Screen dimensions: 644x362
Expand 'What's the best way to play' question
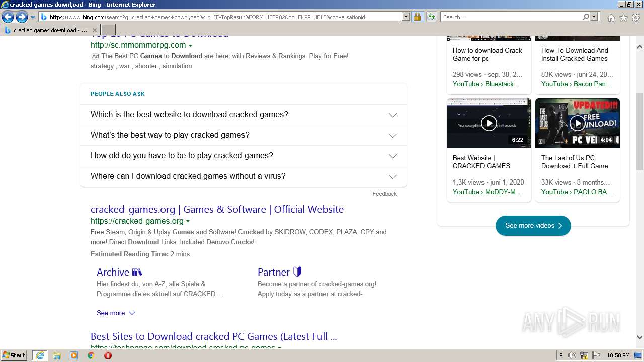point(244,135)
